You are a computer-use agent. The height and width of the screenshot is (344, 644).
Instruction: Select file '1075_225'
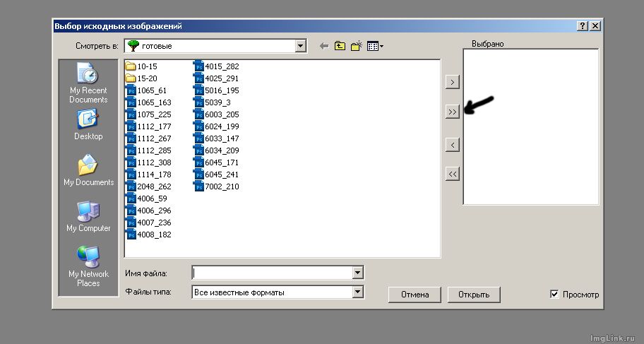click(x=149, y=114)
